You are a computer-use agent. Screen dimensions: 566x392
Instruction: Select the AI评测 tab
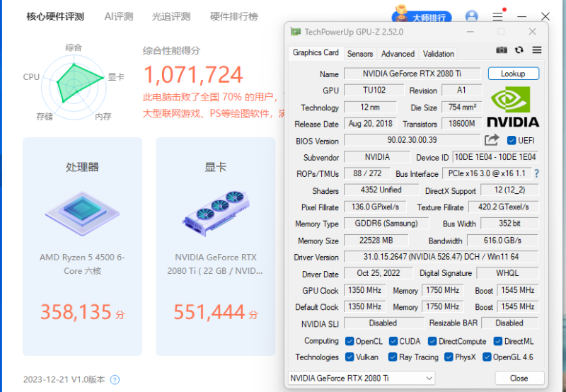tap(119, 16)
